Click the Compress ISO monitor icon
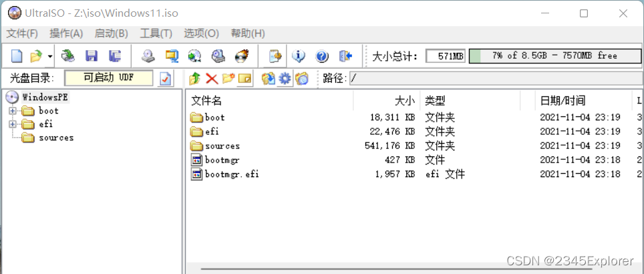 point(171,56)
